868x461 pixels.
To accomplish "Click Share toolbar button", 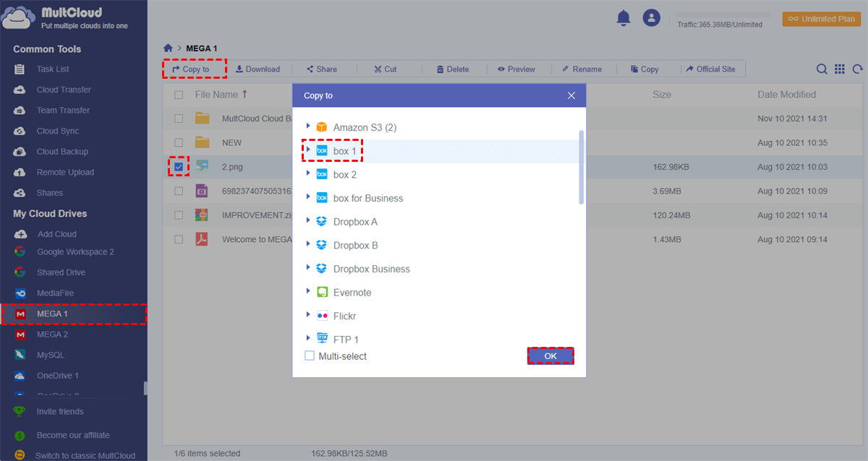I will click(x=322, y=69).
